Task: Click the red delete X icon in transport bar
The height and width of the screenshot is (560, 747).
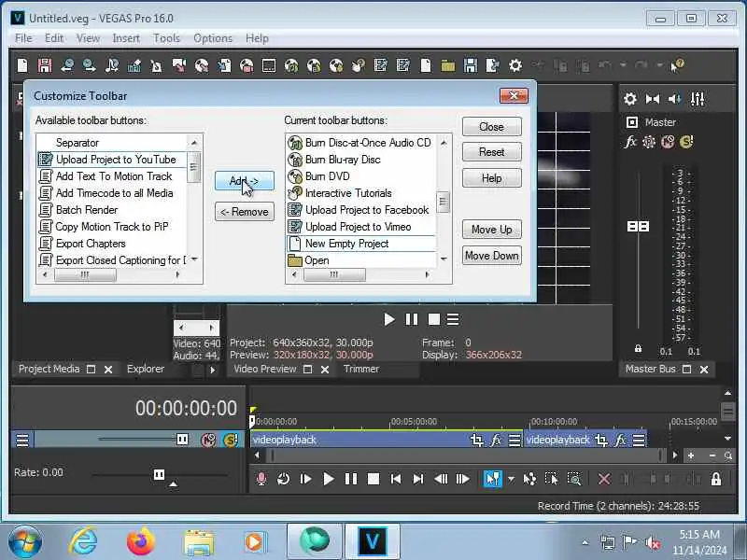Action: [x=603, y=479]
